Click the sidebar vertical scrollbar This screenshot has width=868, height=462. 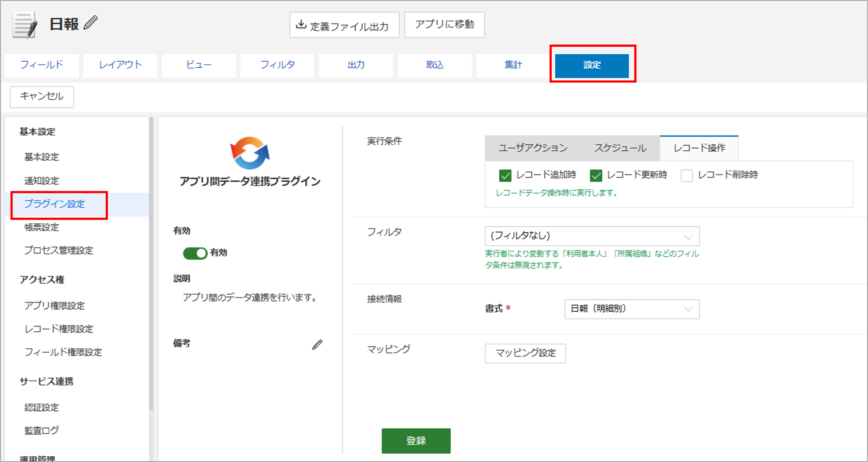click(151, 263)
